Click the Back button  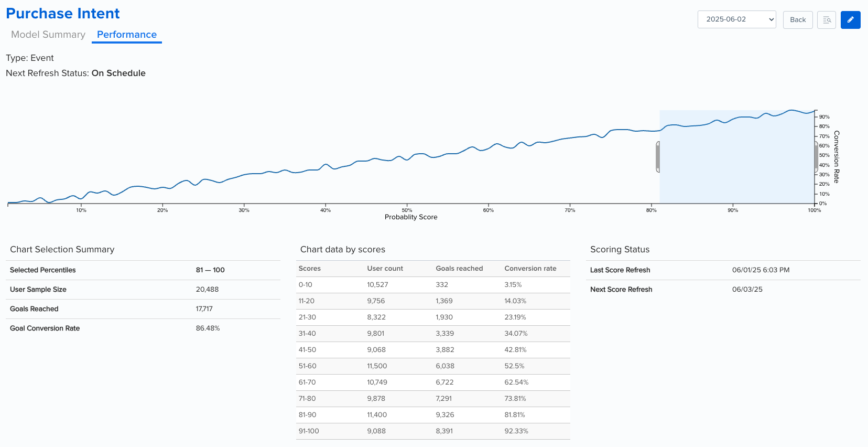click(x=798, y=20)
